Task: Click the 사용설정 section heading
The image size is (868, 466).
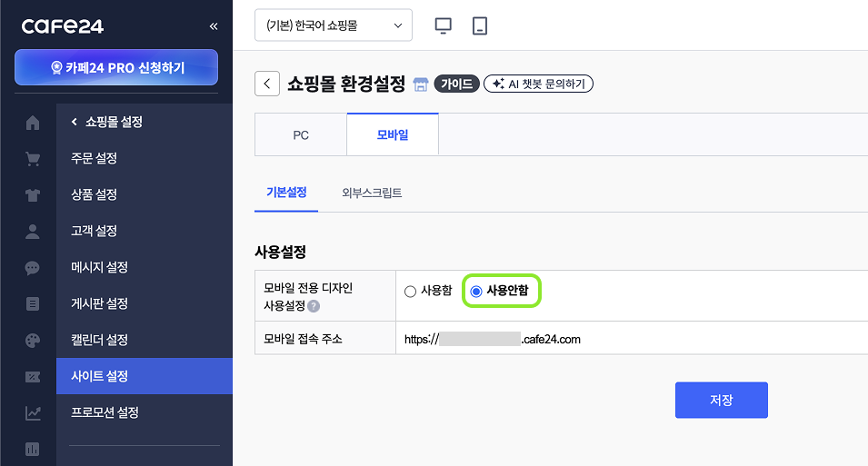Action: 280,253
